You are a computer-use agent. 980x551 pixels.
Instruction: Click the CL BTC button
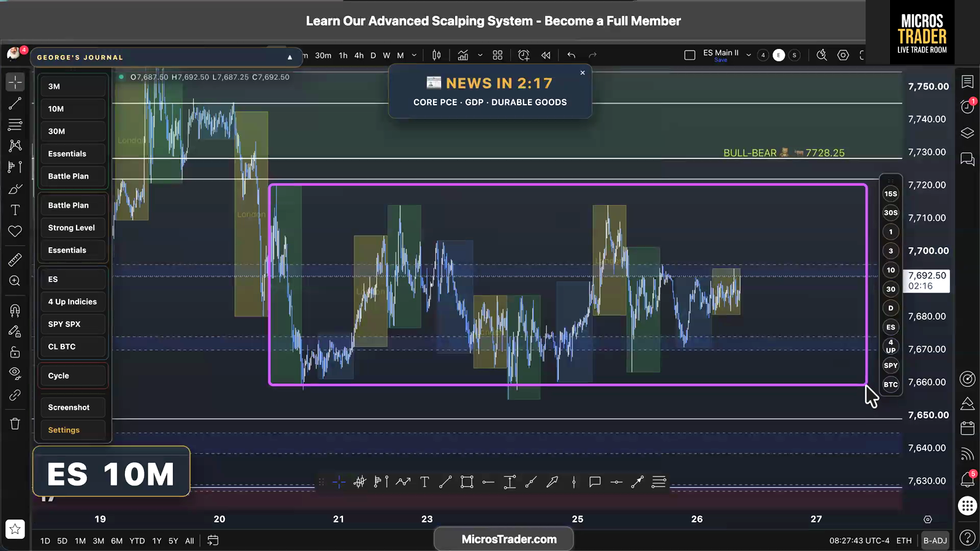[73, 347]
